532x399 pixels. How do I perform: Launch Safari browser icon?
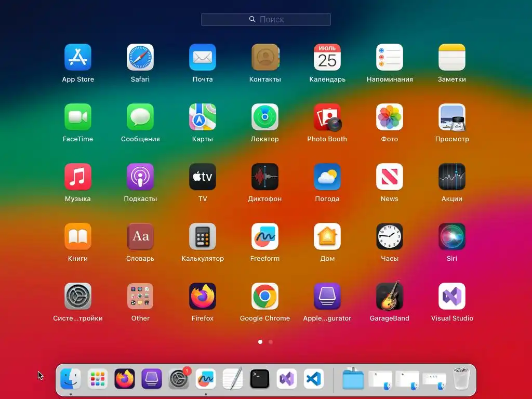(140, 57)
